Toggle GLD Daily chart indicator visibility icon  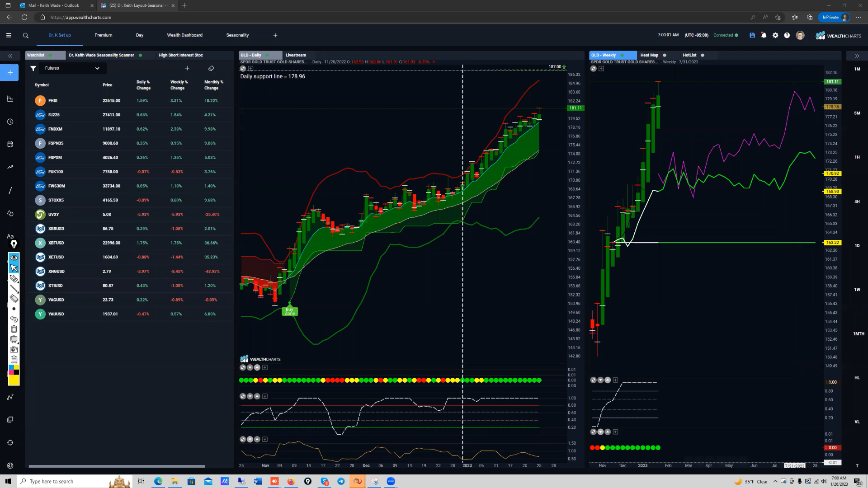[x=243, y=69]
